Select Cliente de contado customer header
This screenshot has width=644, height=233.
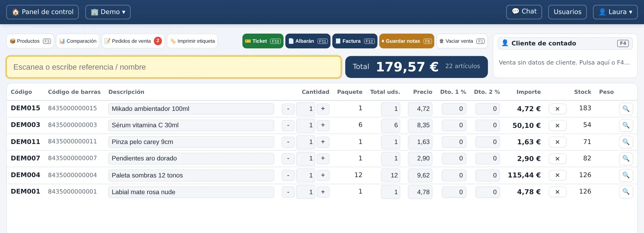pos(565,43)
